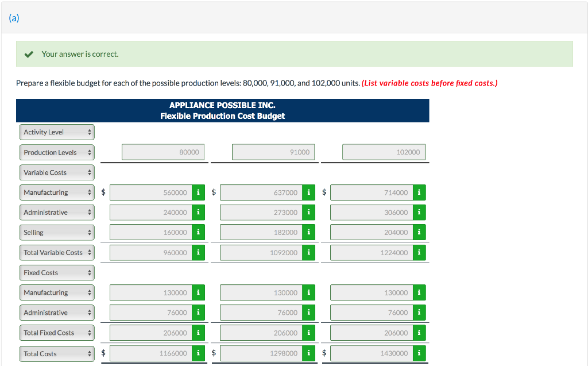Open info icon next to 273000
The height and width of the screenshot is (366, 588).
(x=308, y=213)
